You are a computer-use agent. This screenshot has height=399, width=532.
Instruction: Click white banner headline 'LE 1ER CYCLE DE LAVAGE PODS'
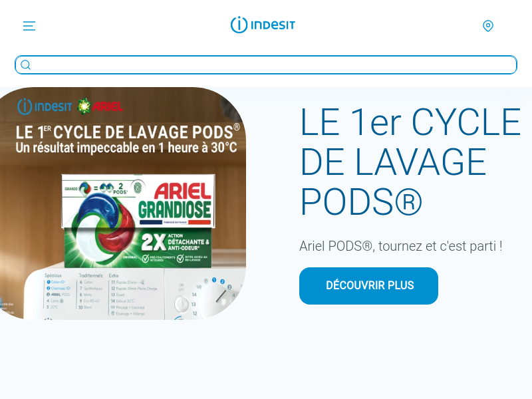pyautogui.click(x=128, y=132)
